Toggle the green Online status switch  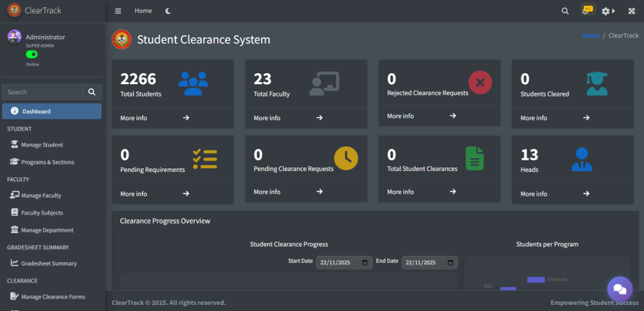pos(32,54)
